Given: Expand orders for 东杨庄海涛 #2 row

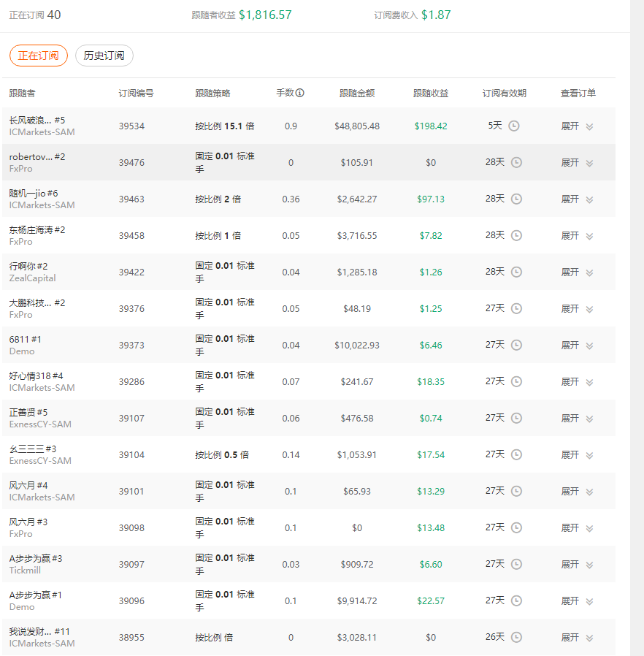Looking at the screenshot, I should (577, 236).
